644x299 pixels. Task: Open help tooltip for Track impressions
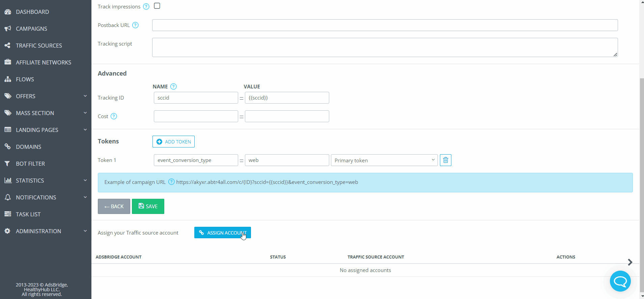[146, 6]
